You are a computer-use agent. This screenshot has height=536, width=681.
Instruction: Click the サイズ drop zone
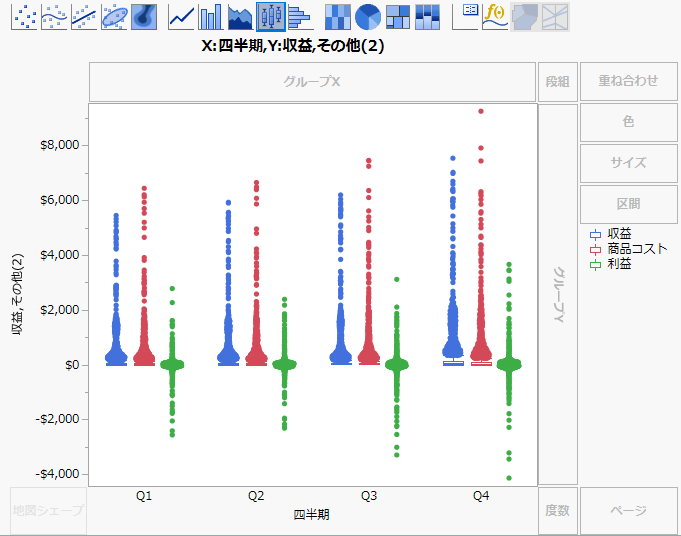tap(628, 163)
